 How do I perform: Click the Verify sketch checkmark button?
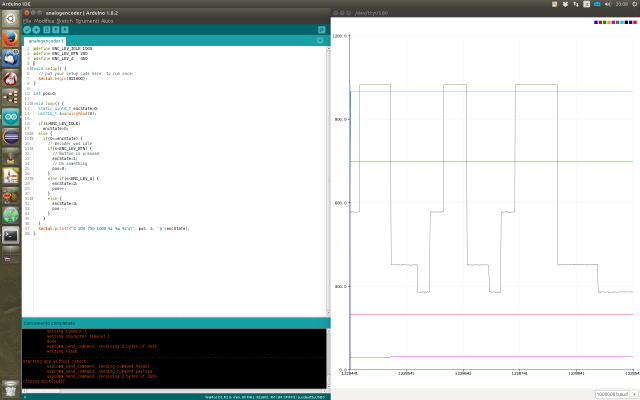(x=27, y=30)
